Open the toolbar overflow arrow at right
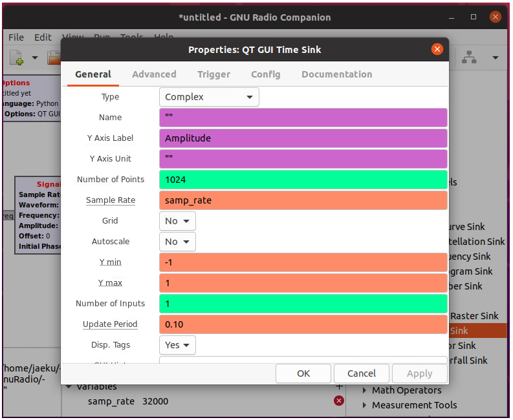The width and height of the screenshot is (513, 420). pos(496,58)
